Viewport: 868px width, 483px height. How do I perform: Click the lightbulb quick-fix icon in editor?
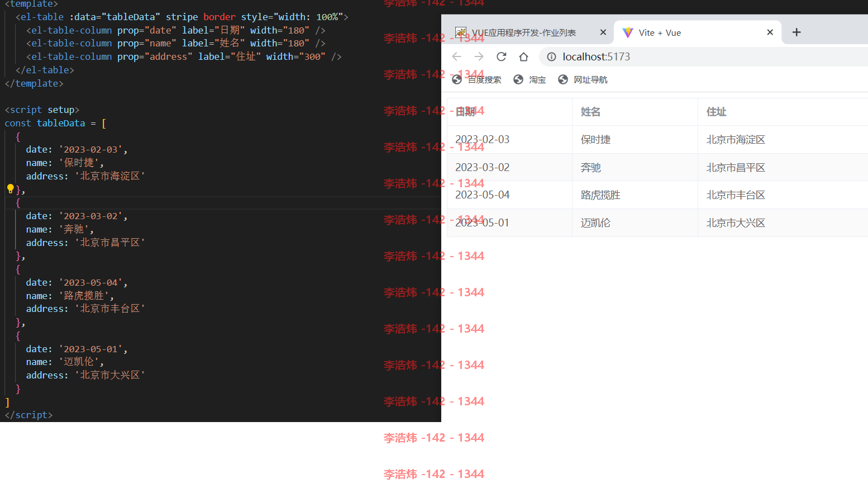tap(10, 189)
